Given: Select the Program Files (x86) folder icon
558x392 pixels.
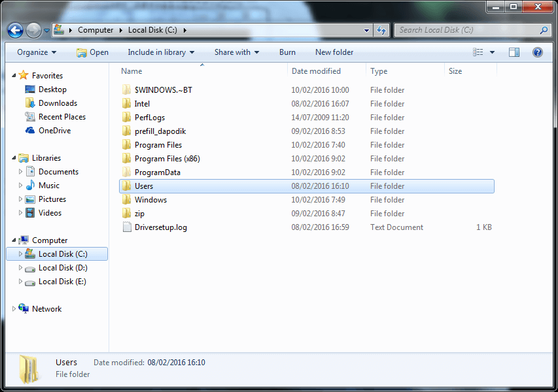Looking at the screenshot, I should (126, 159).
